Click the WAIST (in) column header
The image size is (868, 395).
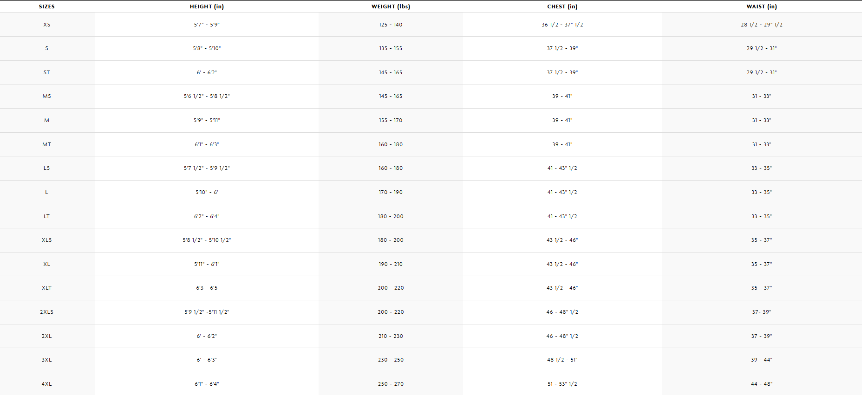(x=761, y=6)
